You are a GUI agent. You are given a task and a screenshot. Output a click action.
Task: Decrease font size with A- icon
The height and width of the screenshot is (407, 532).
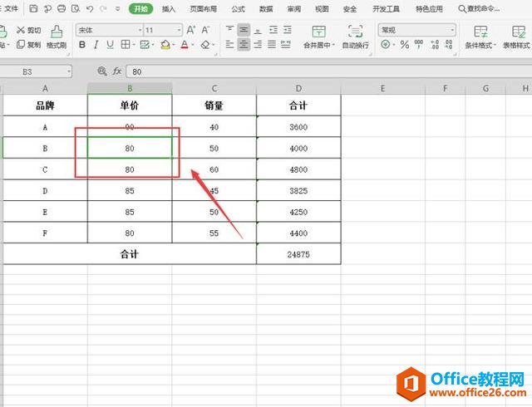(205, 30)
